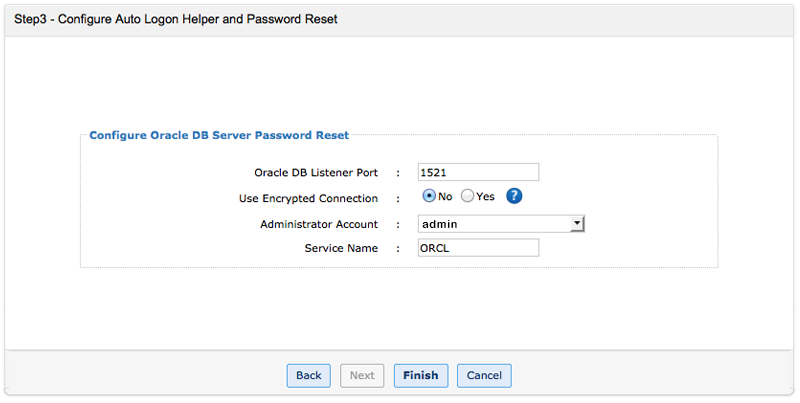
Task: Go to previous step with Back button
Action: point(308,375)
